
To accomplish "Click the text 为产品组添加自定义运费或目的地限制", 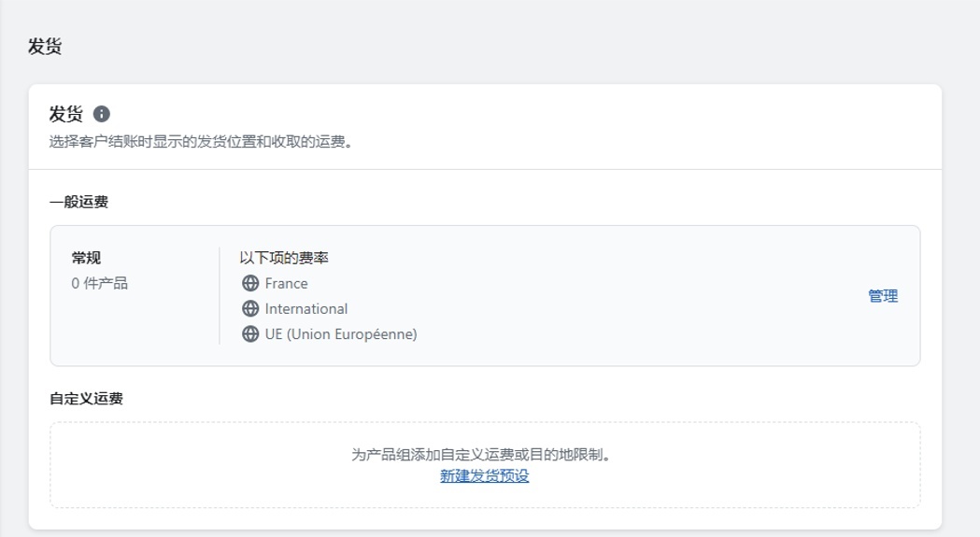I will 486,455.
